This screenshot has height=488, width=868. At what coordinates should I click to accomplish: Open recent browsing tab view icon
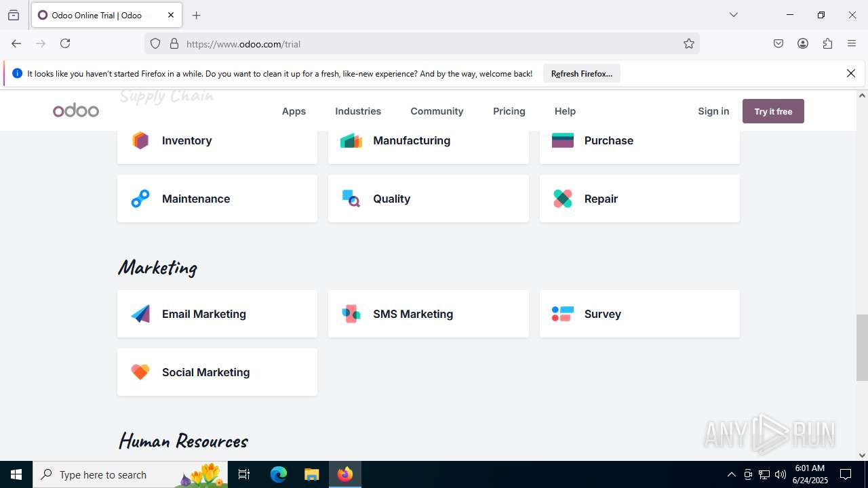point(14,15)
